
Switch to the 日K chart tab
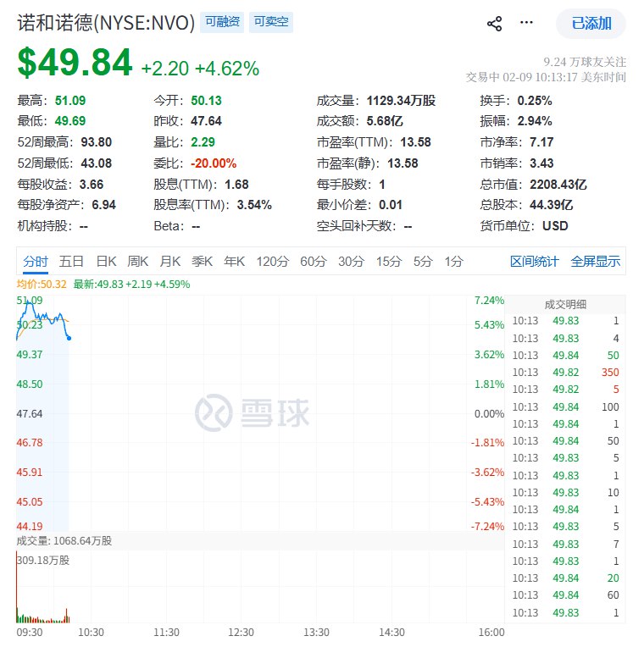(106, 262)
